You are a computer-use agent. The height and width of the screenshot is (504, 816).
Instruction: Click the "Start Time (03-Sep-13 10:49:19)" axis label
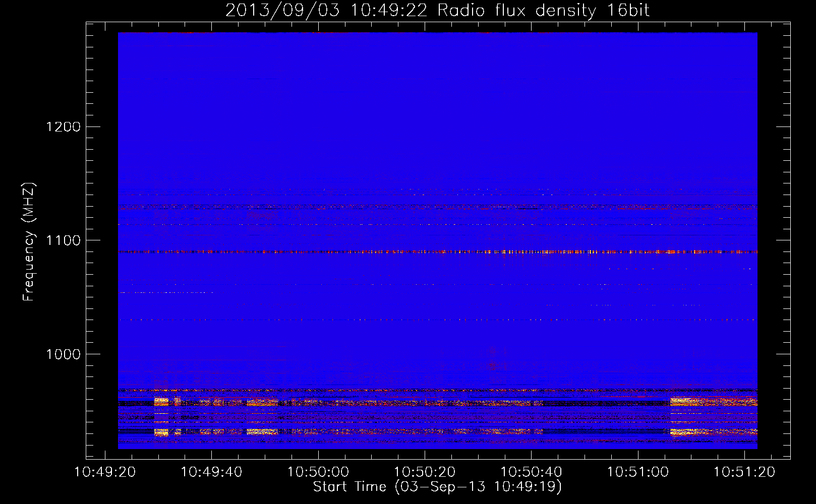[x=437, y=487]
